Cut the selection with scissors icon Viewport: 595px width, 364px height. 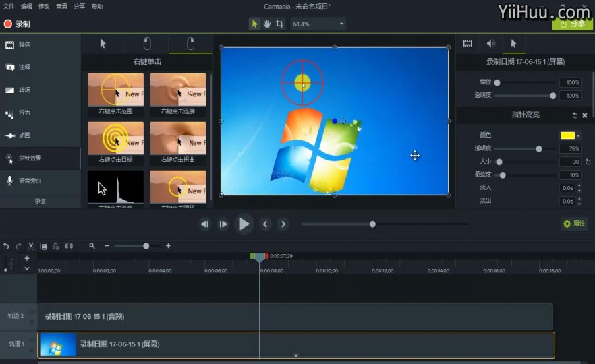(31, 246)
